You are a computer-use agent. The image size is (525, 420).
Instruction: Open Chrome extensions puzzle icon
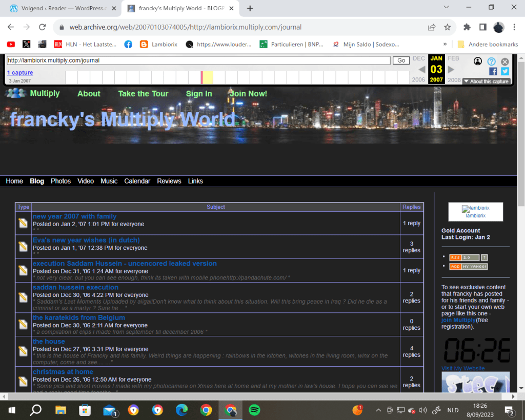tap(467, 27)
